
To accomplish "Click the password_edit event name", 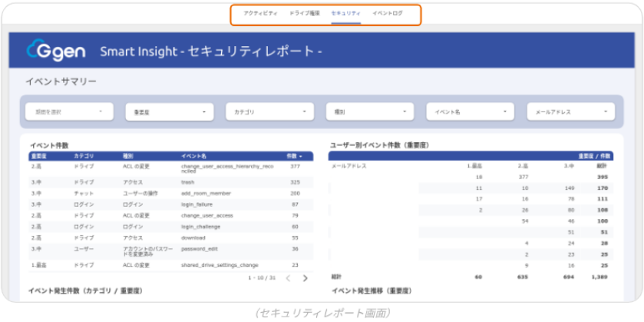I will tap(200, 249).
